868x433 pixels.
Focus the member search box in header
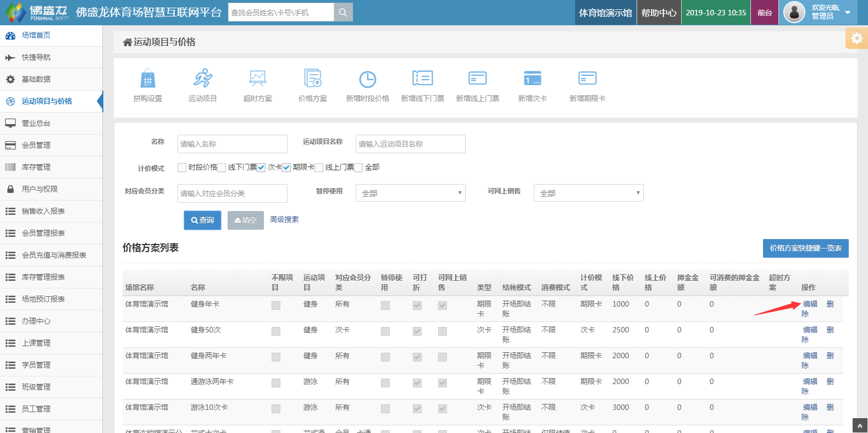(281, 12)
